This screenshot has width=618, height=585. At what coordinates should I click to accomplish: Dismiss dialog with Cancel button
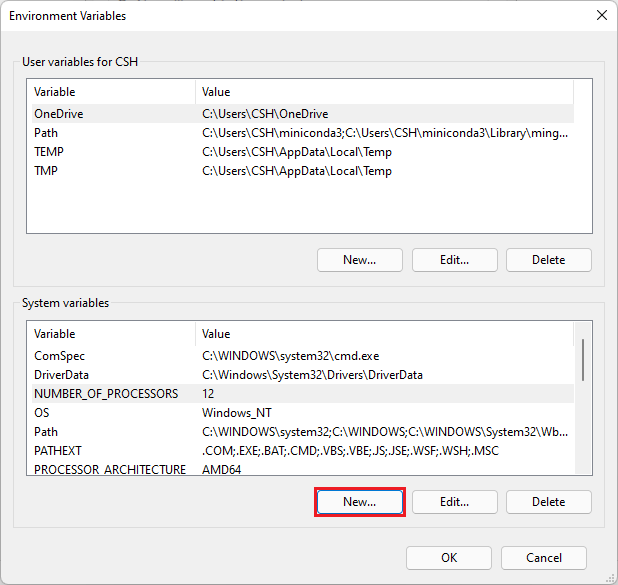coord(544,558)
